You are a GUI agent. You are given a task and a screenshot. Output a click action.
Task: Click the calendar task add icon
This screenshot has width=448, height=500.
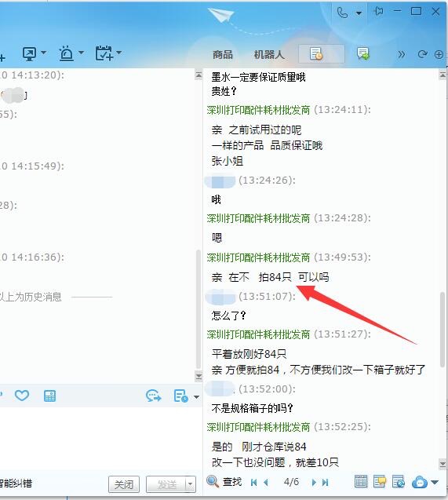tap(104, 53)
